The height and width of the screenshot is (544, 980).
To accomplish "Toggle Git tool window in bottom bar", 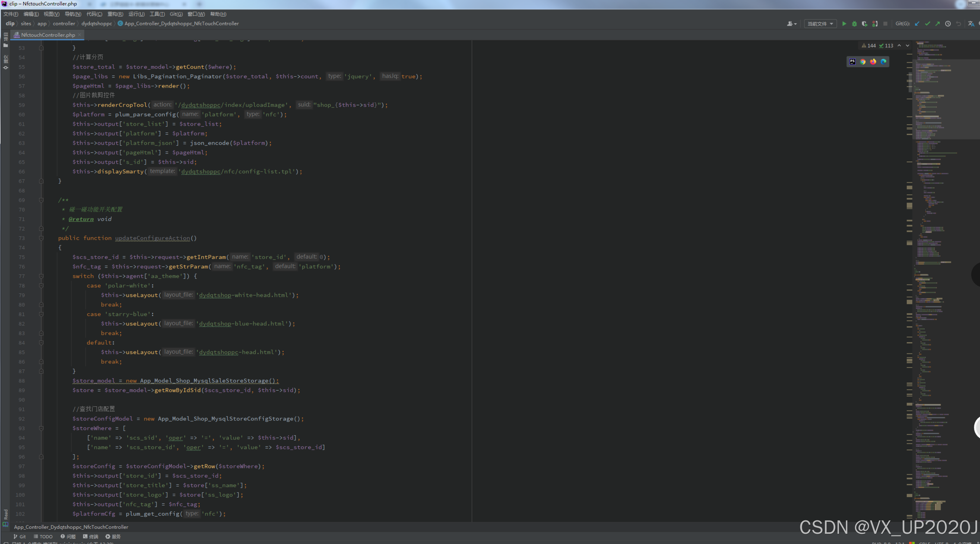I will (x=19, y=536).
